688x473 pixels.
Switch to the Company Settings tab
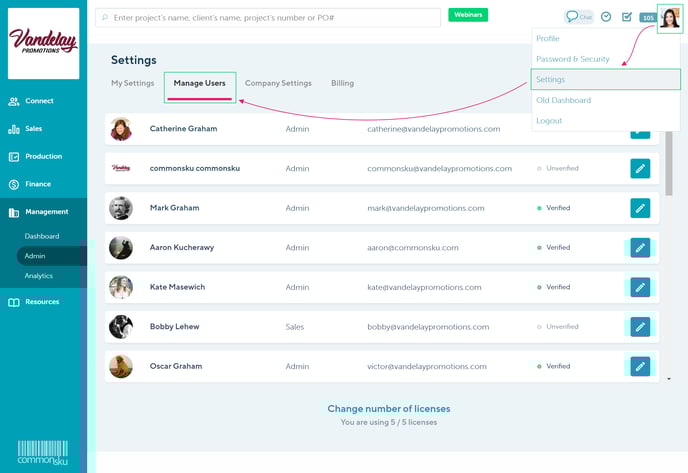pos(278,83)
